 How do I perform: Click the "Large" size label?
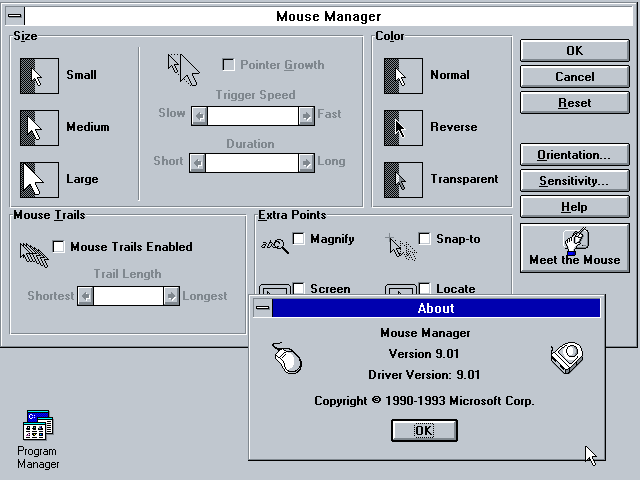pos(82,179)
